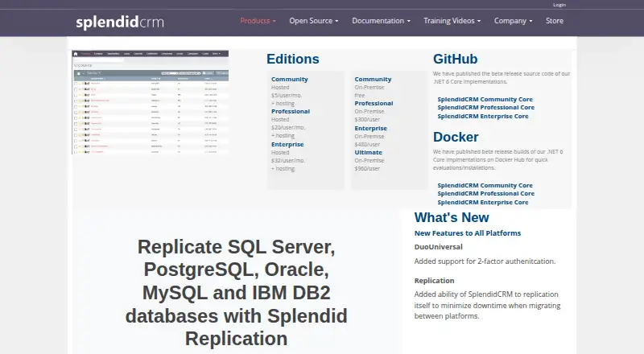Click the Login link
The height and width of the screenshot is (354, 644).
pos(559,5)
